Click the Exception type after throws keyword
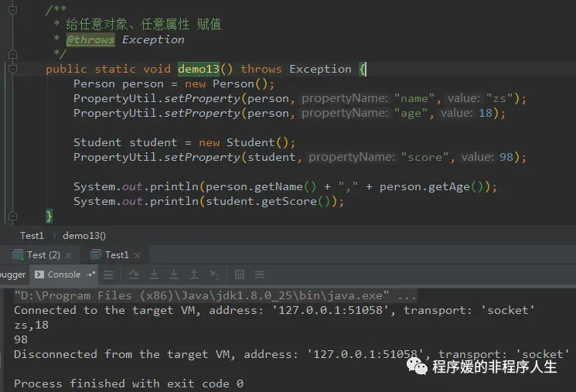The image size is (576, 392). coord(320,69)
